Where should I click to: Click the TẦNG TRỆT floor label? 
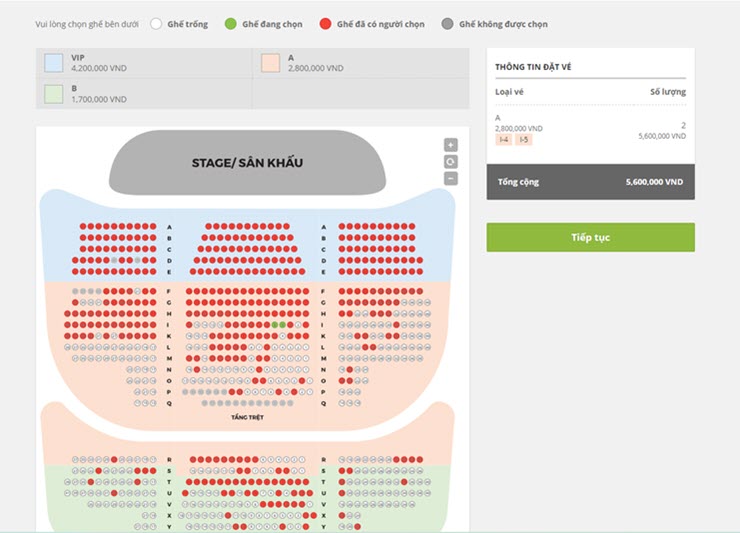pos(247,417)
